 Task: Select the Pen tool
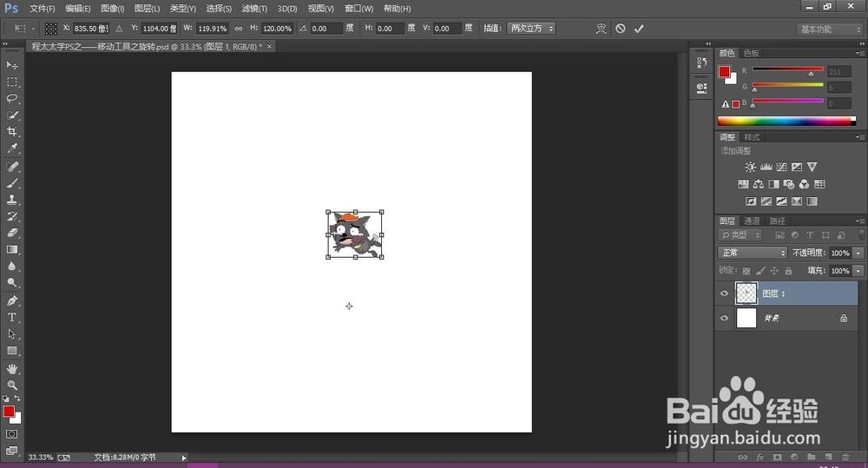[11, 300]
